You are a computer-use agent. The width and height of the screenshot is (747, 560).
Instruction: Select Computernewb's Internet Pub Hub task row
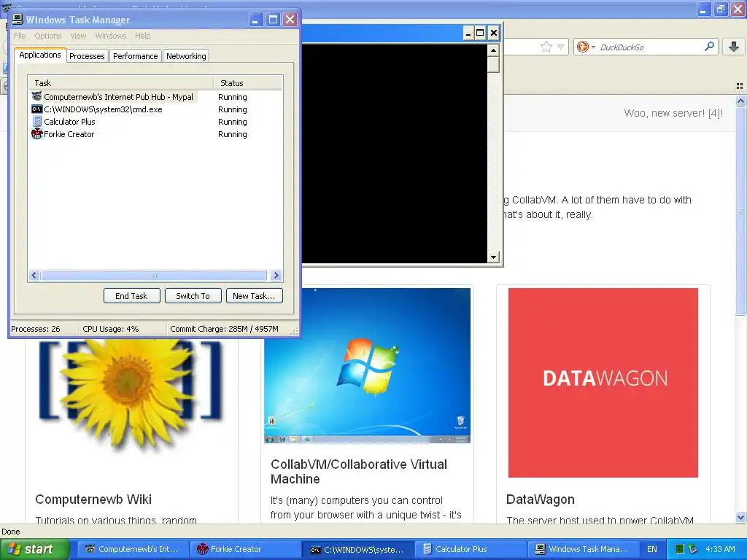[155, 97]
